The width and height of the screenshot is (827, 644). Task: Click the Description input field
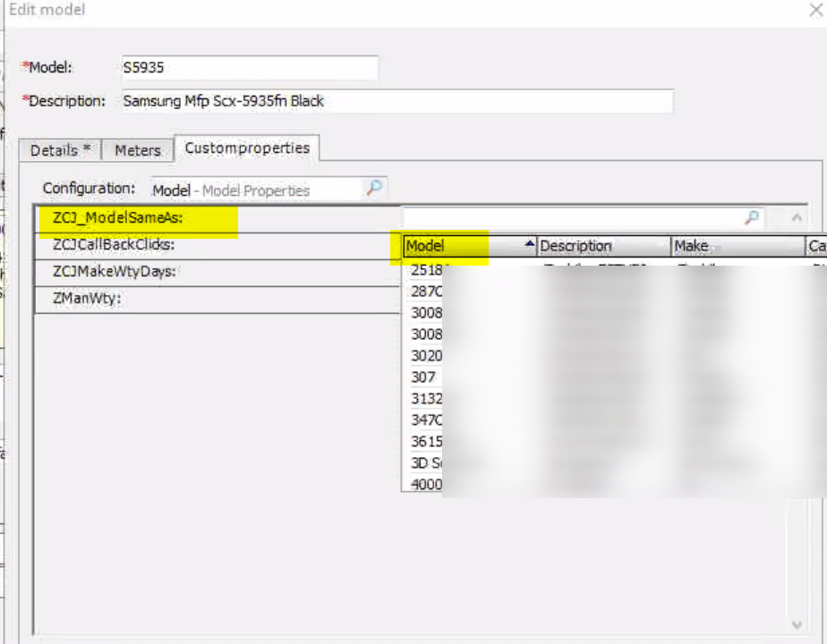coord(397,101)
